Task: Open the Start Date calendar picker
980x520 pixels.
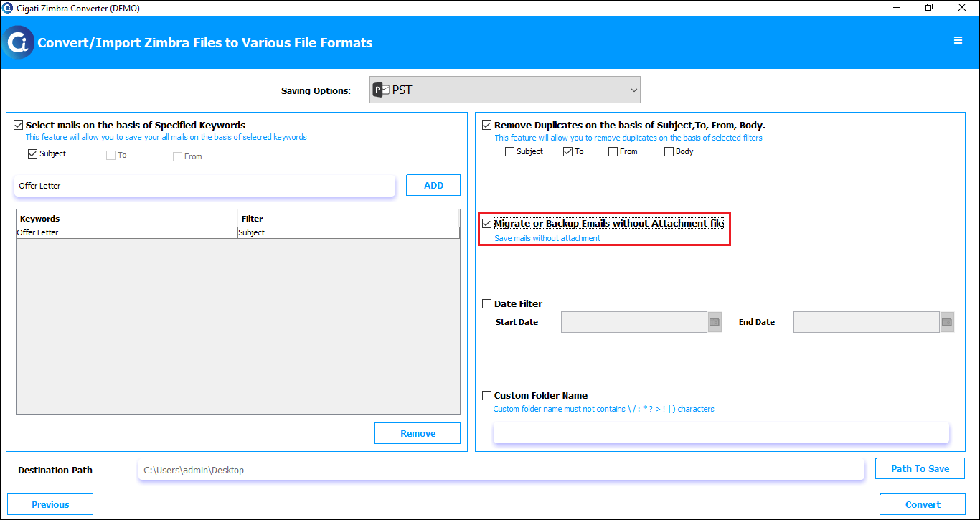Action: coord(715,323)
